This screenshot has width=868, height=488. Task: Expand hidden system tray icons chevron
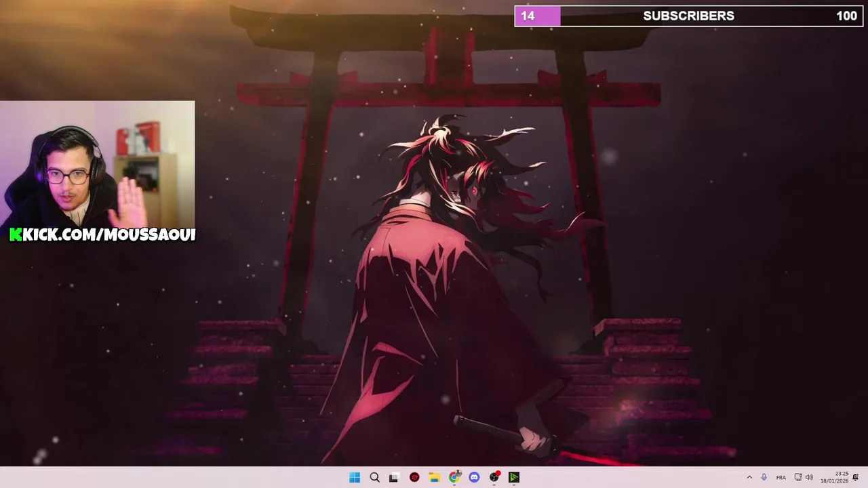click(749, 477)
